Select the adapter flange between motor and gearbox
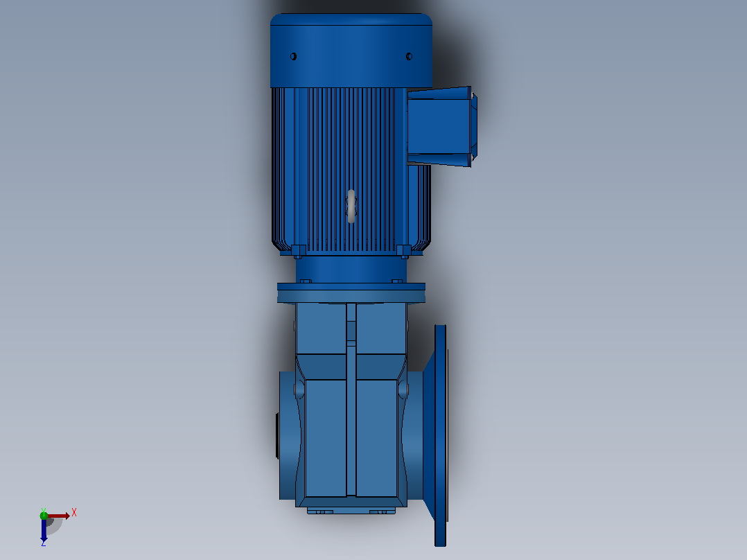The height and width of the screenshot is (560, 747). (x=351, y=292)
